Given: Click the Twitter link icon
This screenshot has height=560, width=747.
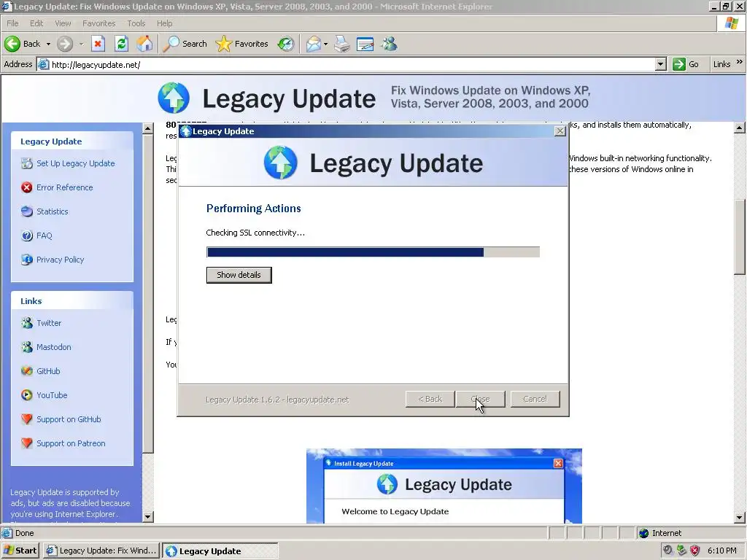Looking at the screenshot, I should click(x=27, y=323).
